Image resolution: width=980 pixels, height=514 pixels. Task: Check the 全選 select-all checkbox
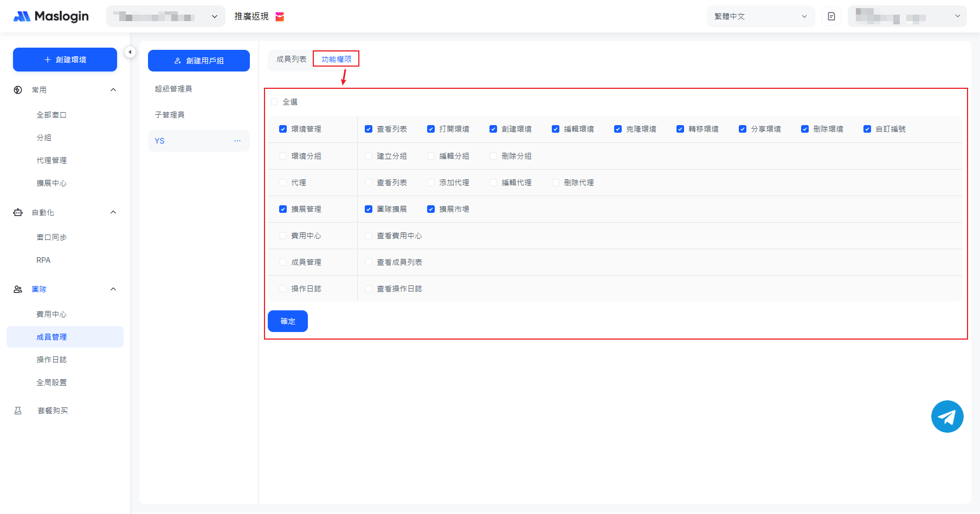click(274, 102)
